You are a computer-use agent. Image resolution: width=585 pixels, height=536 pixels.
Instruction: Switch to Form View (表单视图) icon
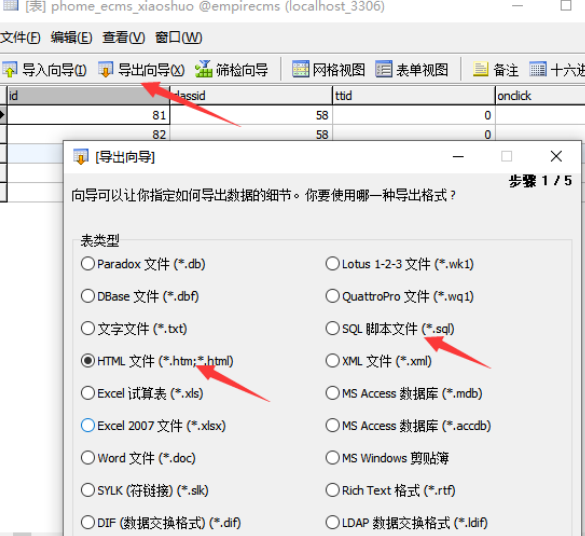click(x=384, y=69)
